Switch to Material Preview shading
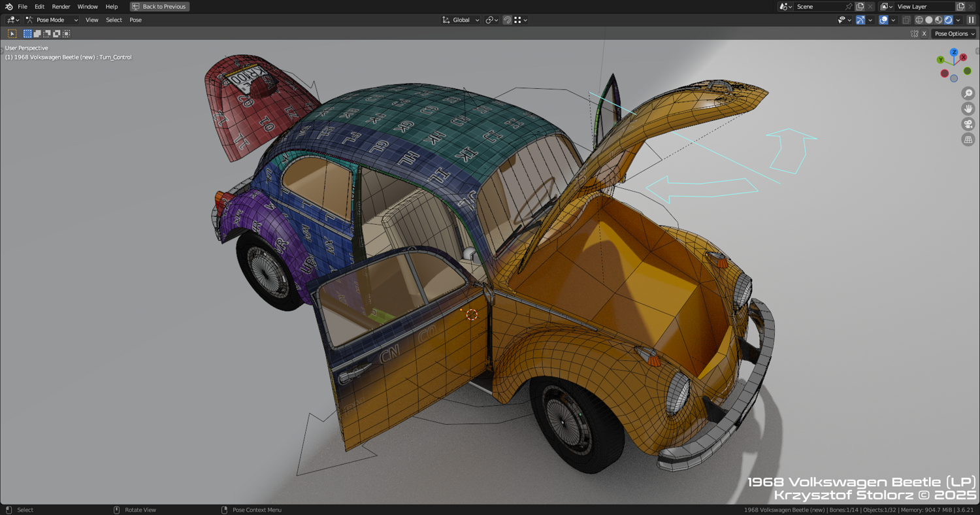The width and height of the screenshot is (980, 515). point(939,20)
